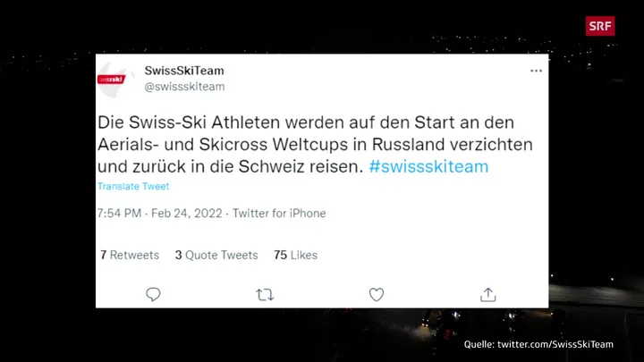View the 3 Quote Tweets list

click(x=216, y=255)
